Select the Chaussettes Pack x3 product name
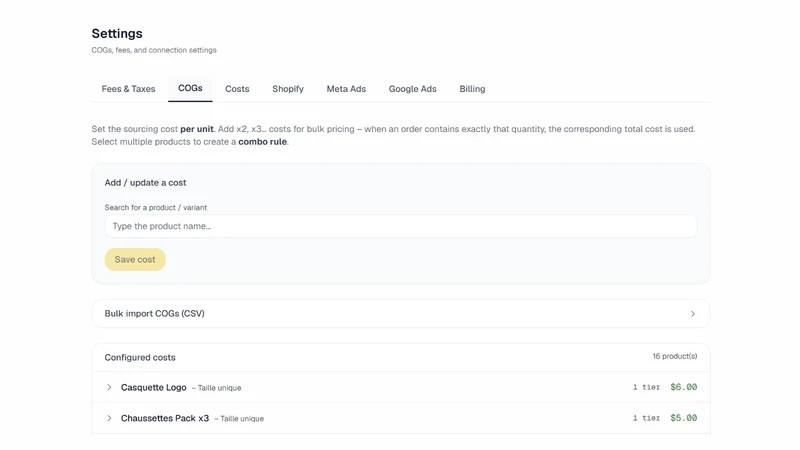The image size is (800, 450). [x=165, y=418]
